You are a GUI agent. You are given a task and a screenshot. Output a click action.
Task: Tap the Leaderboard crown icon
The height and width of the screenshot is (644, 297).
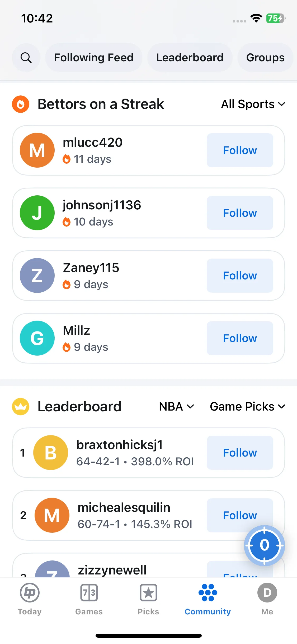click(x=21, y=407)
